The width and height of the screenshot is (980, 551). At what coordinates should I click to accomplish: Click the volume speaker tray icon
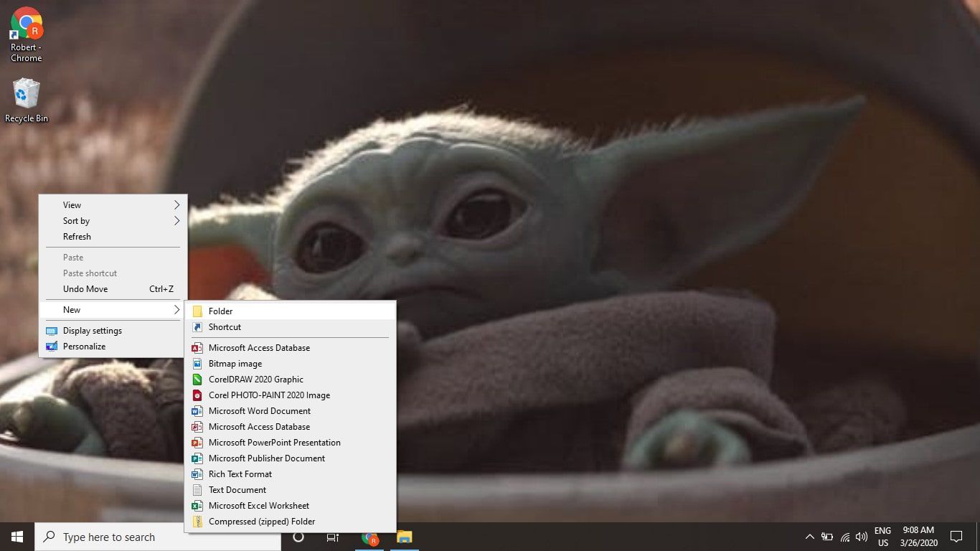click(x=862, y=537)
